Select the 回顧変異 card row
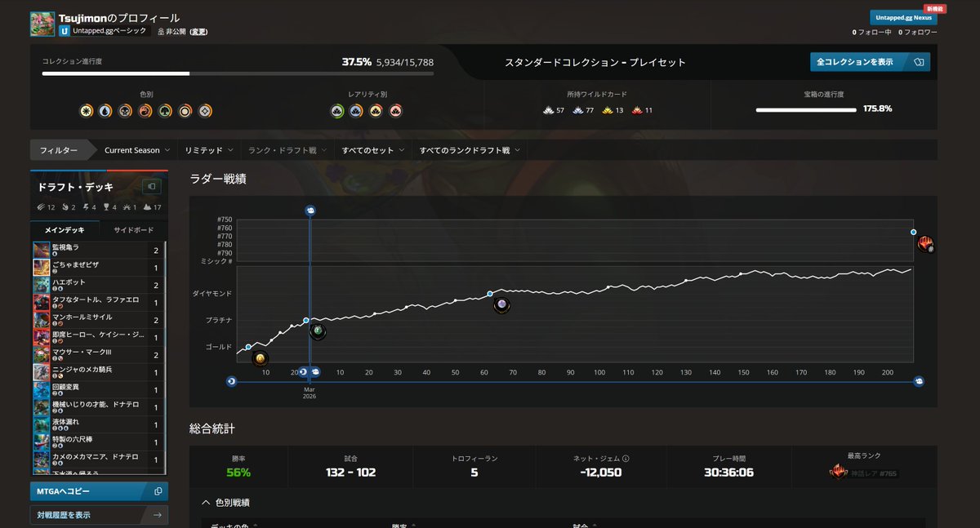The image size is (980, 528). point(98,389)
